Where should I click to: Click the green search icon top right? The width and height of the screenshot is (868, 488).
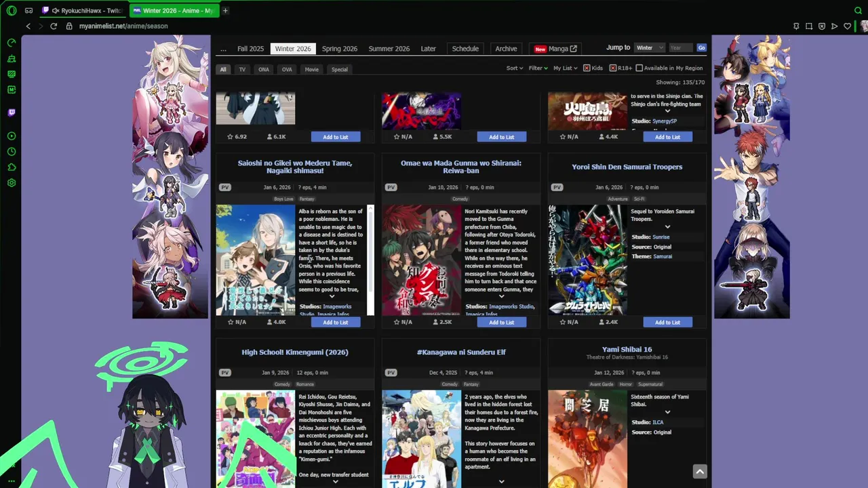click(858, 10)
